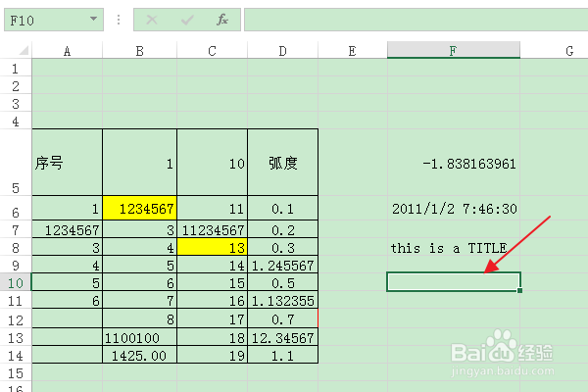The image size is (588, 392).
Task: Select row 11 header
Action: click(x=16, y=300)
